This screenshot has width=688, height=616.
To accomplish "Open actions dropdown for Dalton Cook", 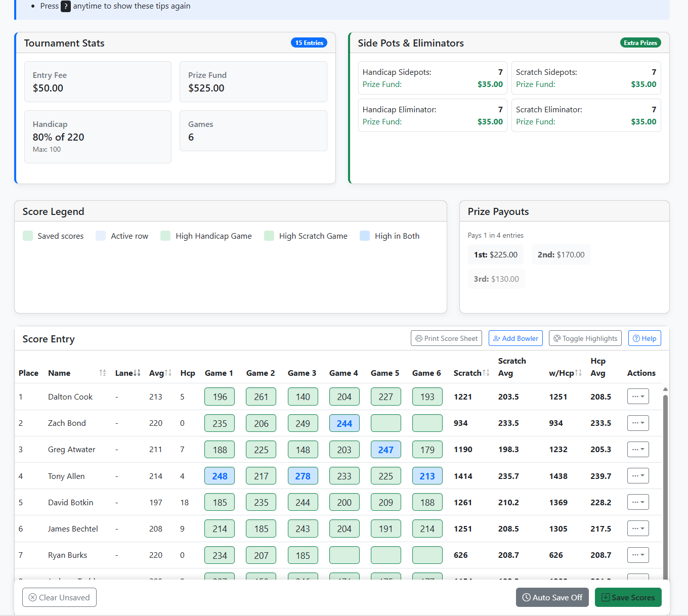I will [638, 397].
